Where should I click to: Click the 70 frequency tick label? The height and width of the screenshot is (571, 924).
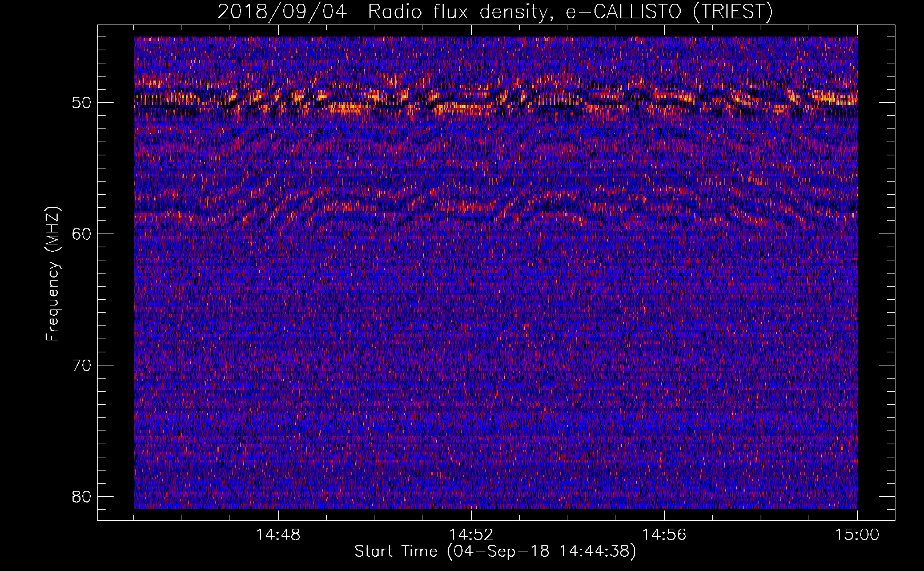tap(82, 365)
